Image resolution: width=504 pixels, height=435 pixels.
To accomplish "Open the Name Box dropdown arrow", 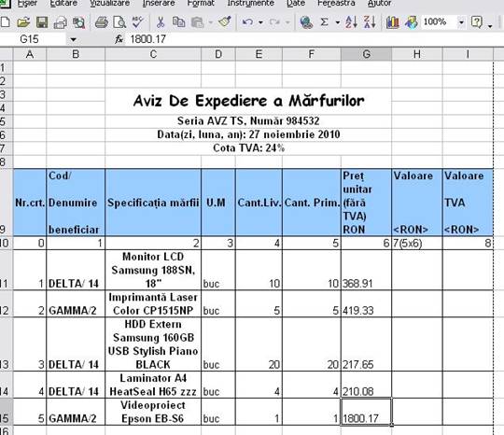I will (74, 39).
